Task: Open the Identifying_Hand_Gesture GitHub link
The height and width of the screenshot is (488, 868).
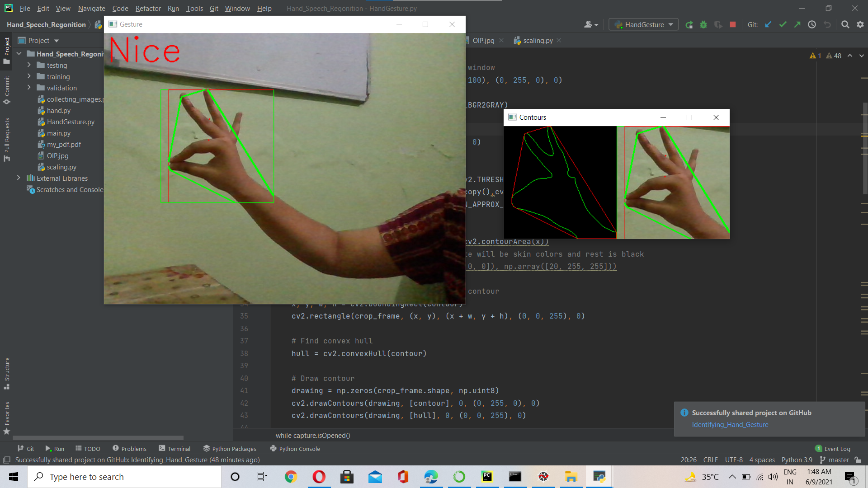Action: point(730,425)
